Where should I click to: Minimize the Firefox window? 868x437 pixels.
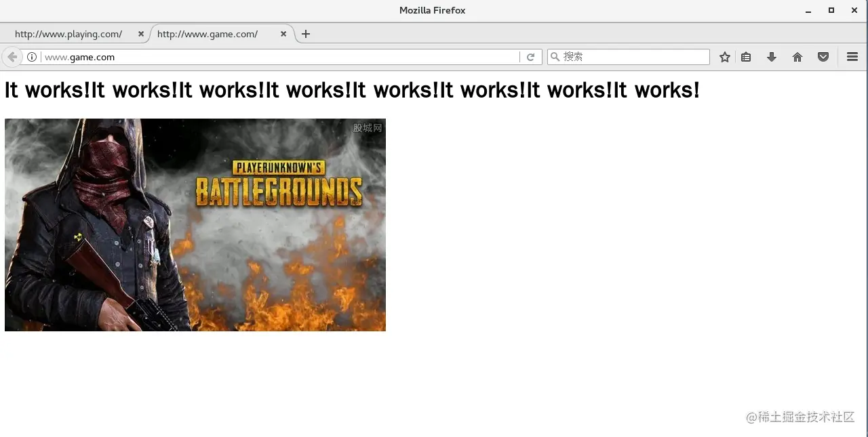808,11
